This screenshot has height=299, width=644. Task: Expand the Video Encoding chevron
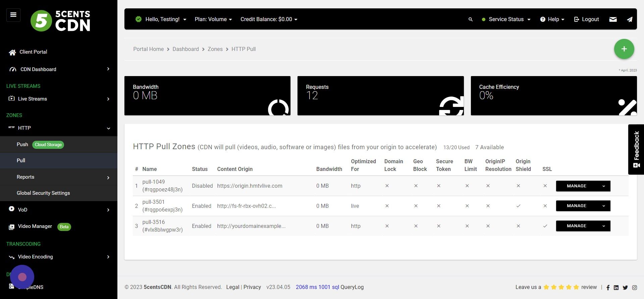(108, 257)
